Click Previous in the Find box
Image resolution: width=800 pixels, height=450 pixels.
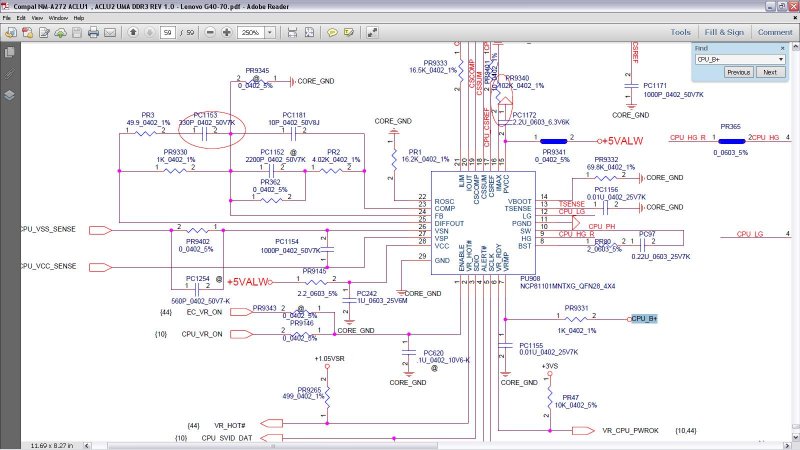(x=739, y=72)
